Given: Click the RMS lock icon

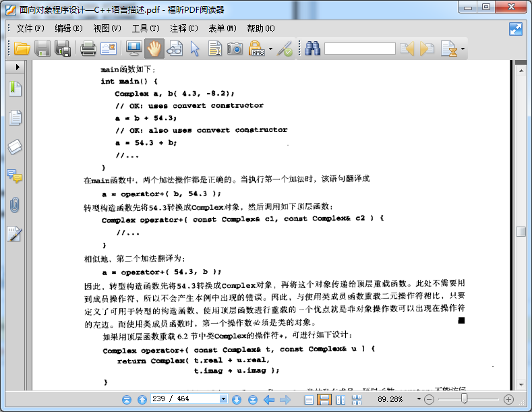Looking at the screenshot, I should tap(256, 49).
